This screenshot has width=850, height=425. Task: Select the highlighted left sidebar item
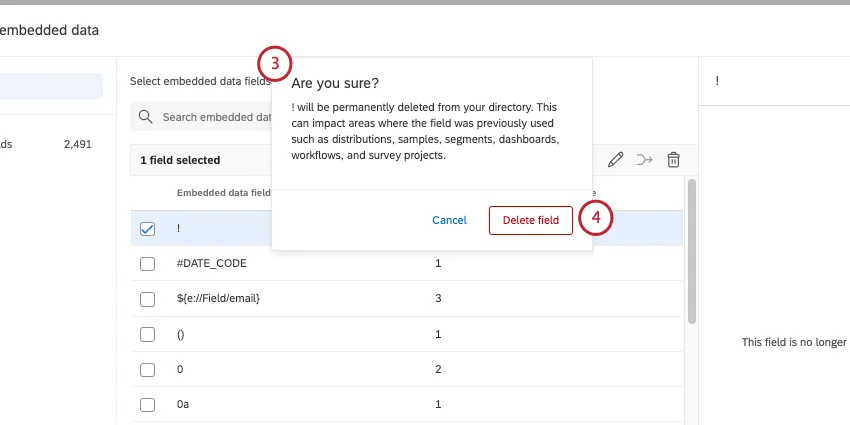[x=50, y=86]
